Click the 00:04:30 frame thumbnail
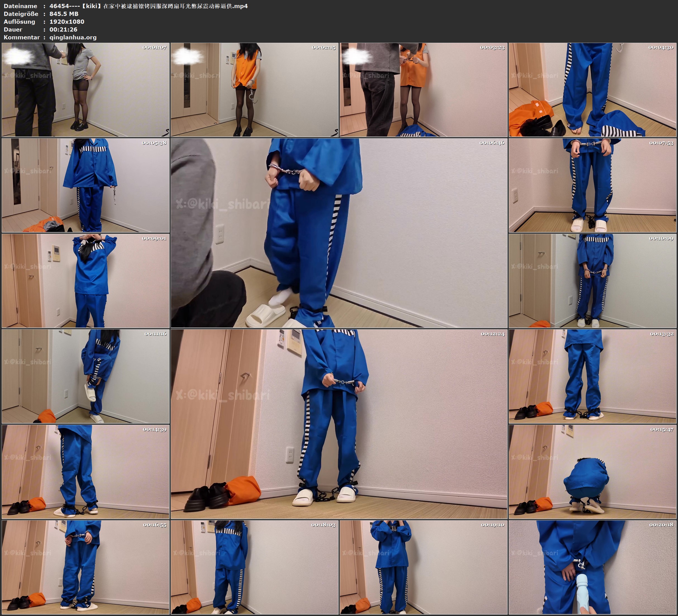 pyautogui.click(x=593, y=90)
